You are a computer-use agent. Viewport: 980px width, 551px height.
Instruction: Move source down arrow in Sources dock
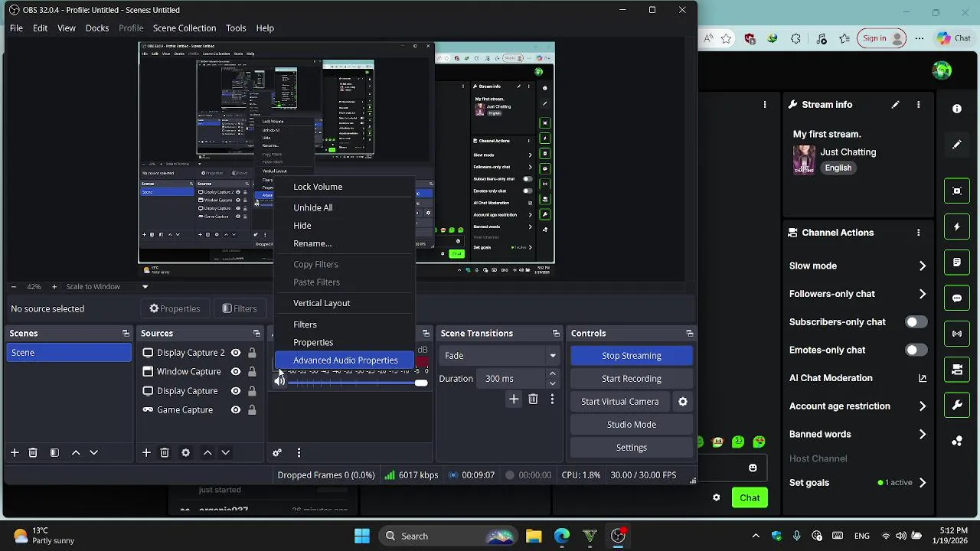(x=226, y=452)
